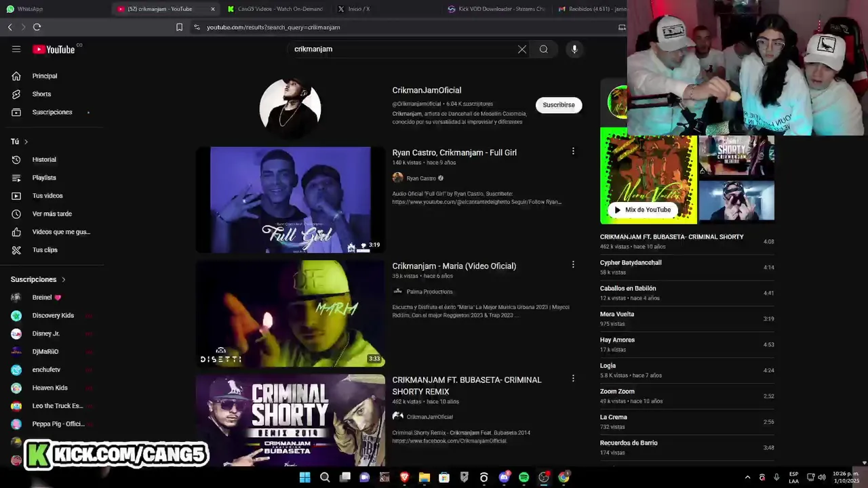Start voice search with microphone icon

click(x=574, y=49)
